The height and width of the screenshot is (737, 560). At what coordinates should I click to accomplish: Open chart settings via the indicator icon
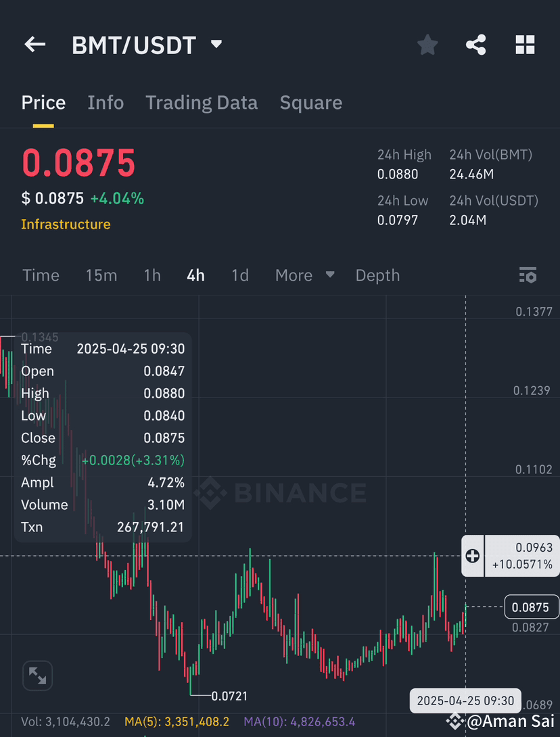click(x=528, y=275)
